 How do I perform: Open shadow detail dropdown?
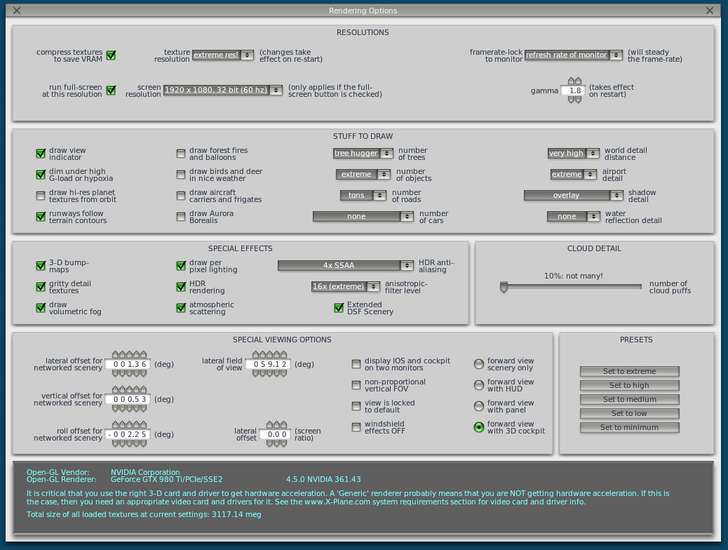pyautogui.click(x=573, y=195)
